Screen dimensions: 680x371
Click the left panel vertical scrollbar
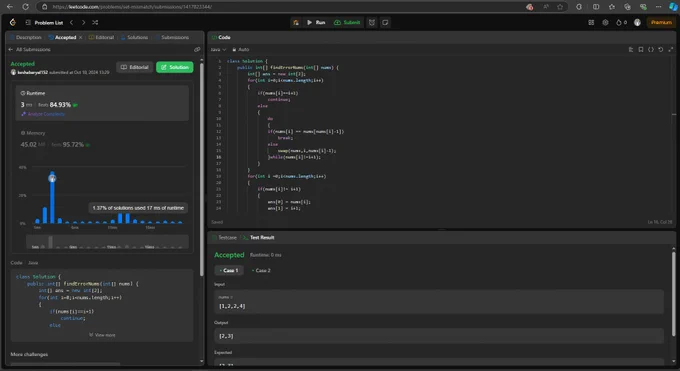[202, 169]
